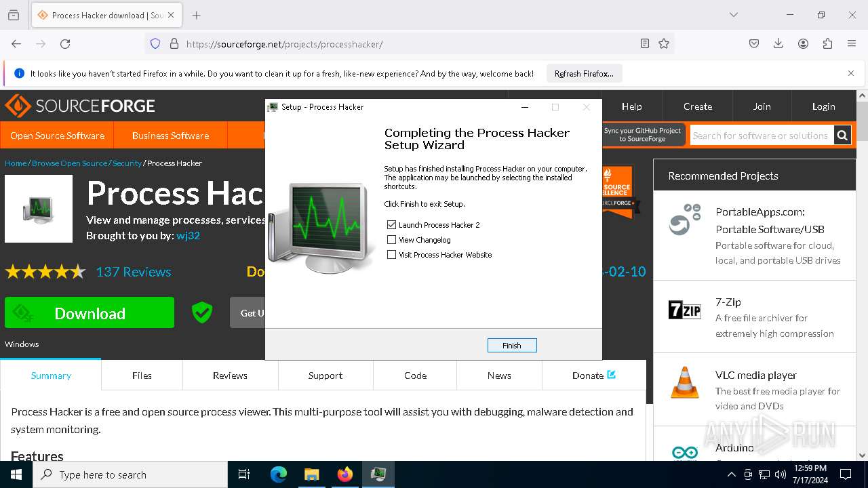Open Browse Open Source breadcrumb
This screenshot has width=868, height=488.
[x=69, y=163]
